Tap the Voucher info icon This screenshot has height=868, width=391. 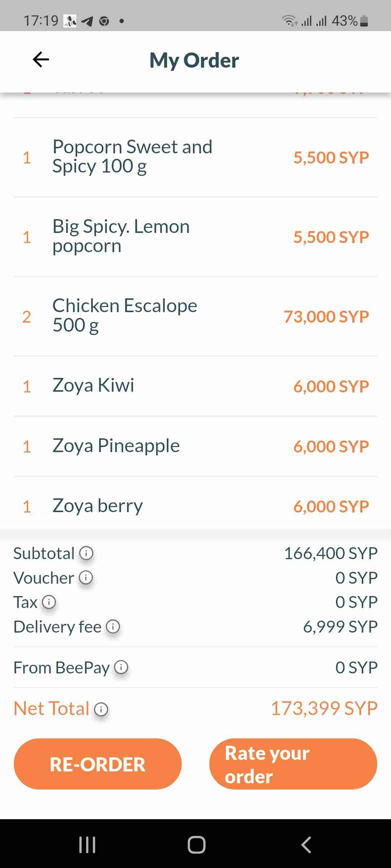click(86, 578)
